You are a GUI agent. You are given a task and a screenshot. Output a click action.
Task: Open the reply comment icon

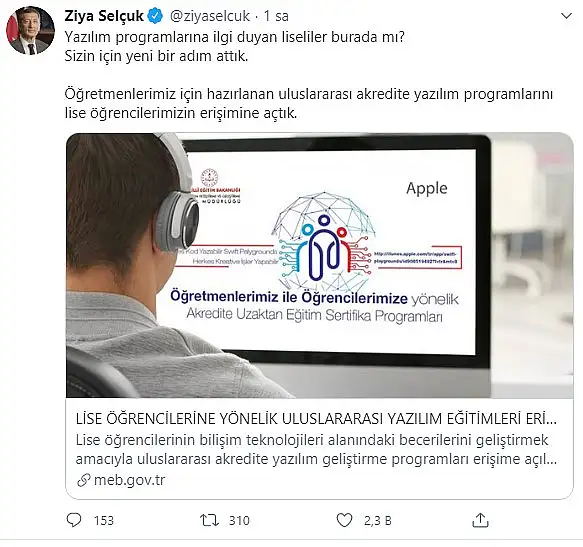coord(74,520)
